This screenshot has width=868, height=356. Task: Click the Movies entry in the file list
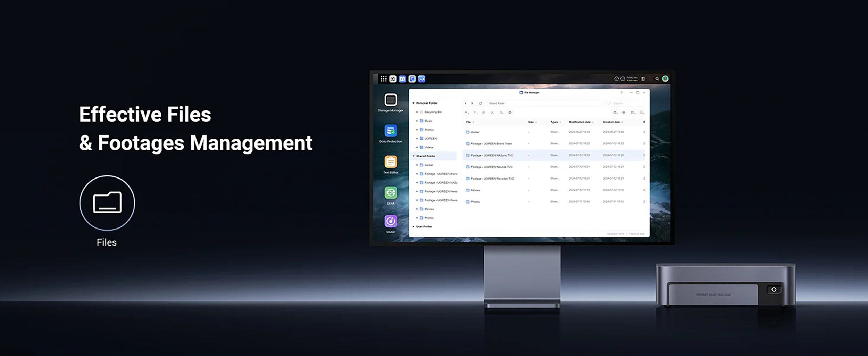(475, 190)
